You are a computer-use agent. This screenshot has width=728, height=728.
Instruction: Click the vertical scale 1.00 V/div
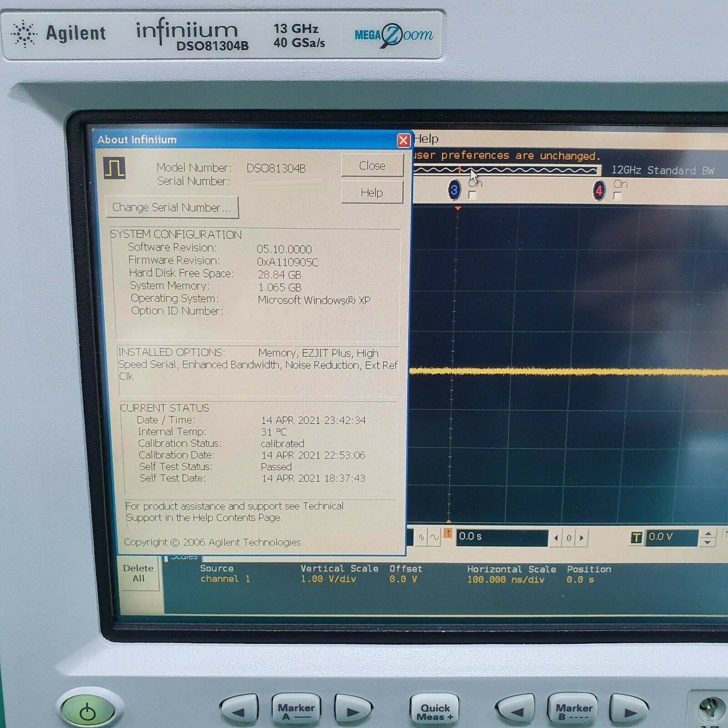click(328, 579)
